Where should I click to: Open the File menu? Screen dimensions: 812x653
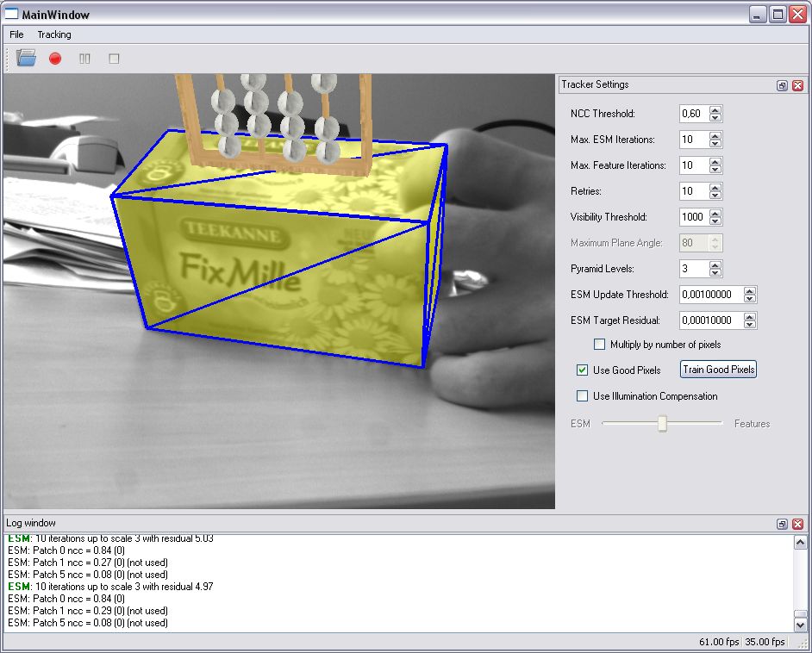[x=16, y=34]
